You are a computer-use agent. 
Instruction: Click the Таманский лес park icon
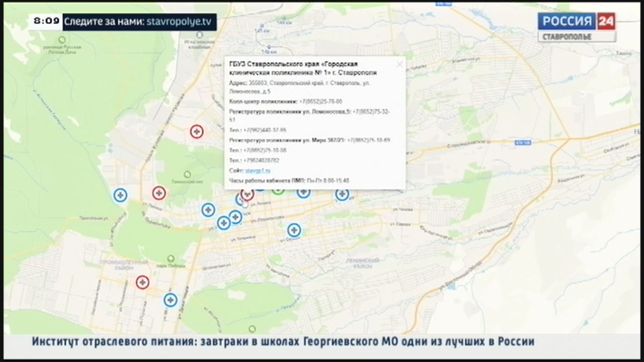click(187, 174)
